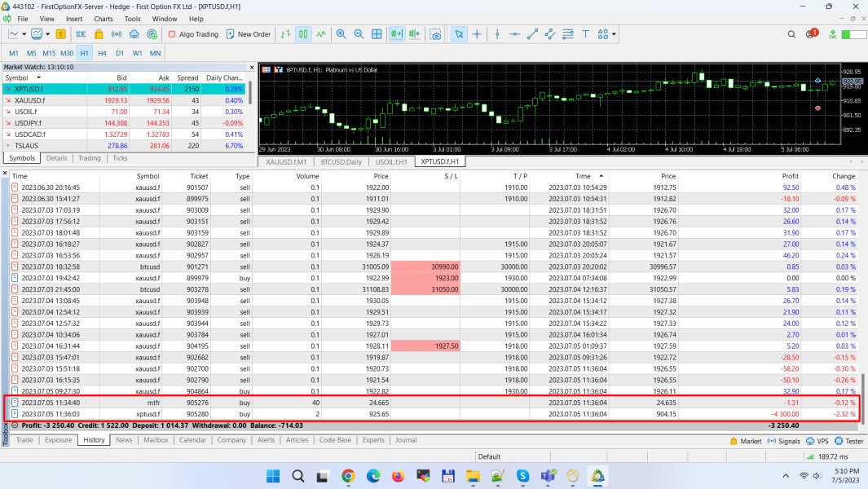Click the connection status 189.72 ms
The image size is (868, 489).
(x=827, y=457)
